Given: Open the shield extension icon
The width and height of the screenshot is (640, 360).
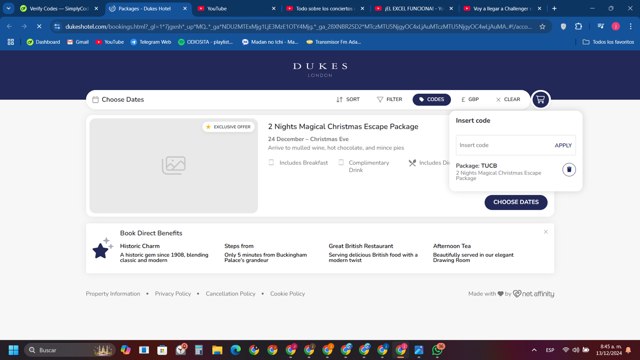Looking at the screenshot, I should click(563, 27).
